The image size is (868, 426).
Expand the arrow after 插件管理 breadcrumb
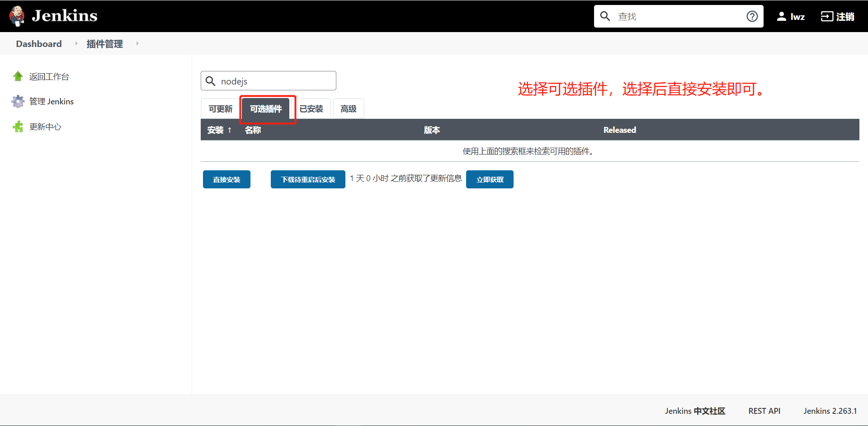tap(137, 43)
